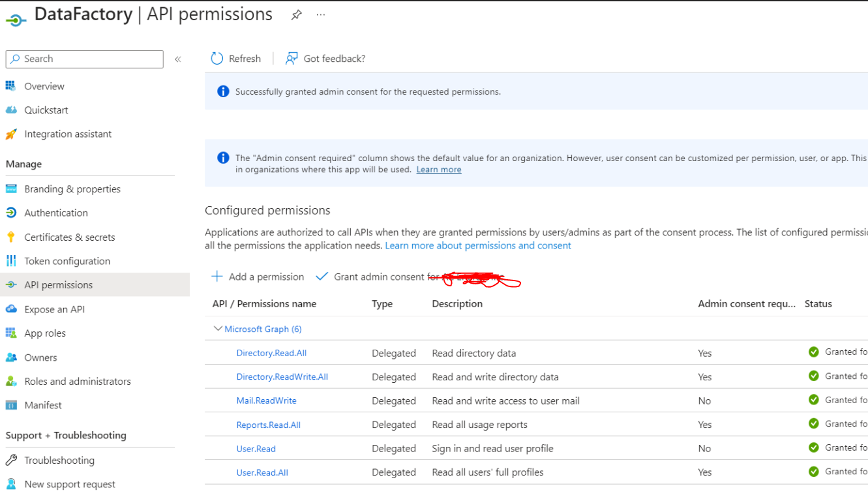Open the Manifest page
Viewport: 868px width, 501px height.
[x=43, y=405]
